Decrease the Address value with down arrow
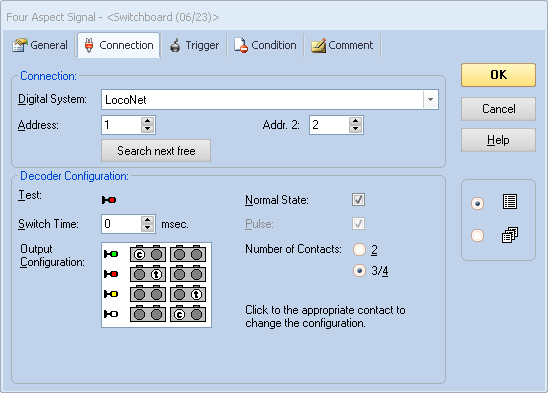Image resolution: width=548 pixels, height=393 pixels. tap(147, 129)
